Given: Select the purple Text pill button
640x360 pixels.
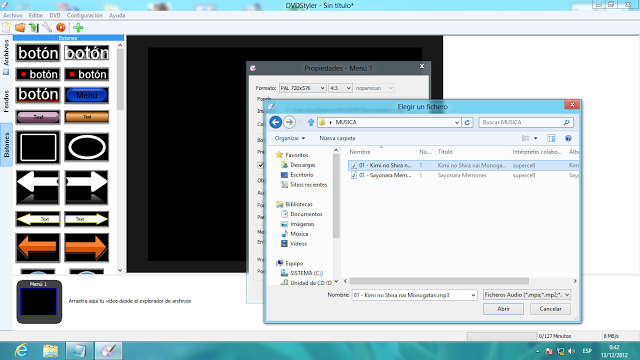Looking at the screenshot, I should [38, 117].
